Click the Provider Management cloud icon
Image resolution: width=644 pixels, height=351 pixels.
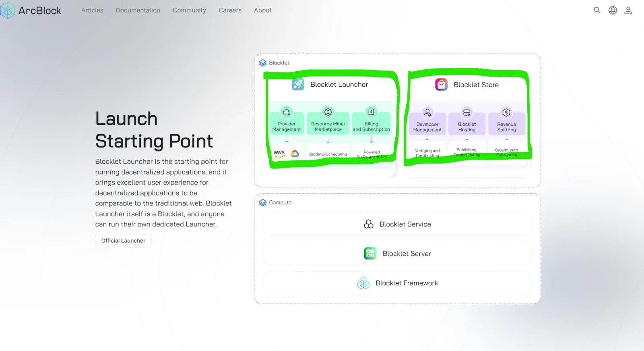287,112
